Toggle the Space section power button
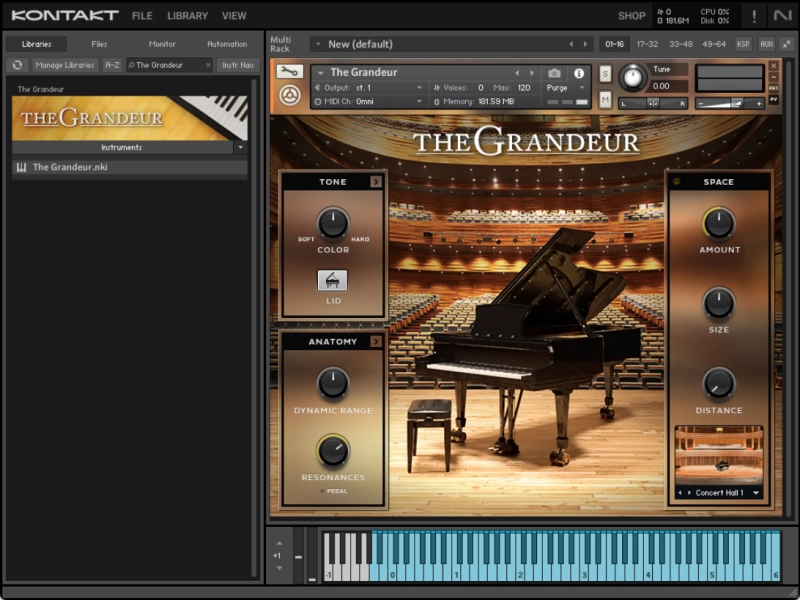 [x=676, y=182]
